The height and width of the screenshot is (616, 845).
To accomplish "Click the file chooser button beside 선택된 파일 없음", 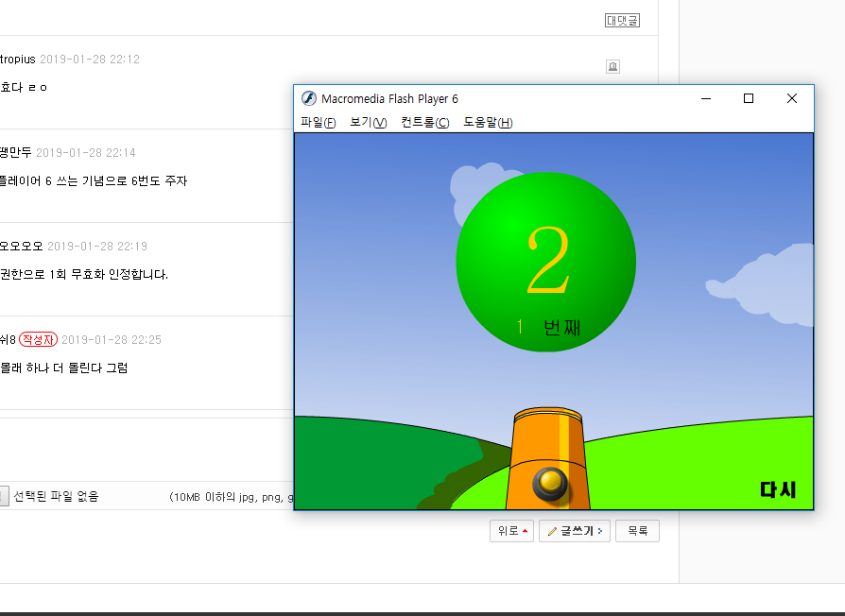I will point(3,496).
